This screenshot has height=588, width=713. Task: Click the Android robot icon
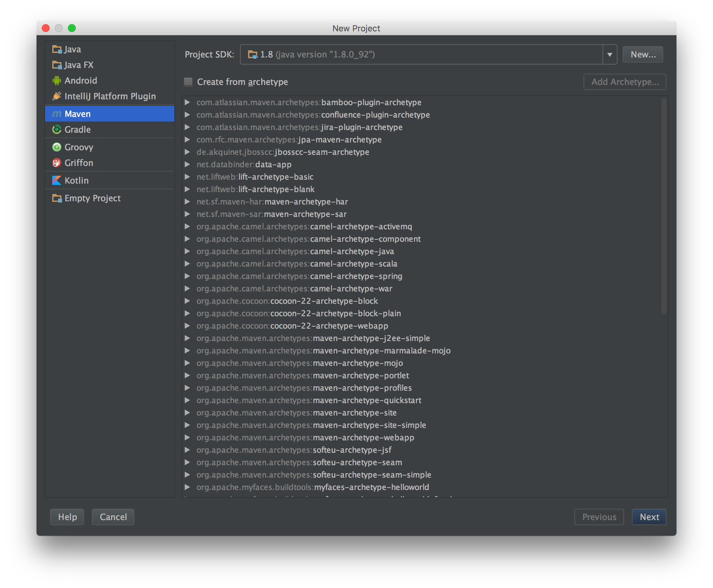click(57, 81)
